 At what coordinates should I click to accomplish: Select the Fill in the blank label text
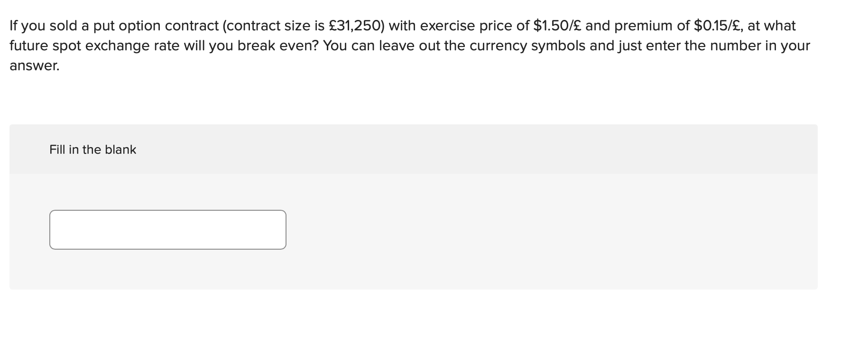[x=92, y=149]
